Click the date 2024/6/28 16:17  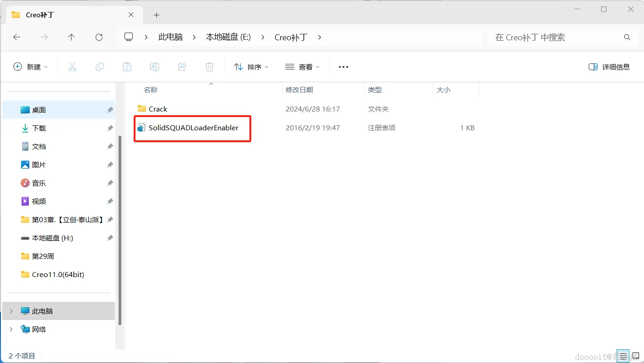(x=313, y=109)
